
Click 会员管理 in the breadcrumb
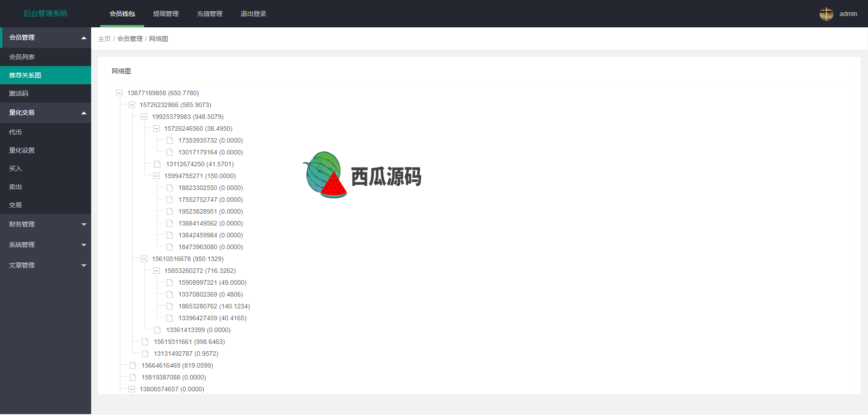tap(130, 39)
